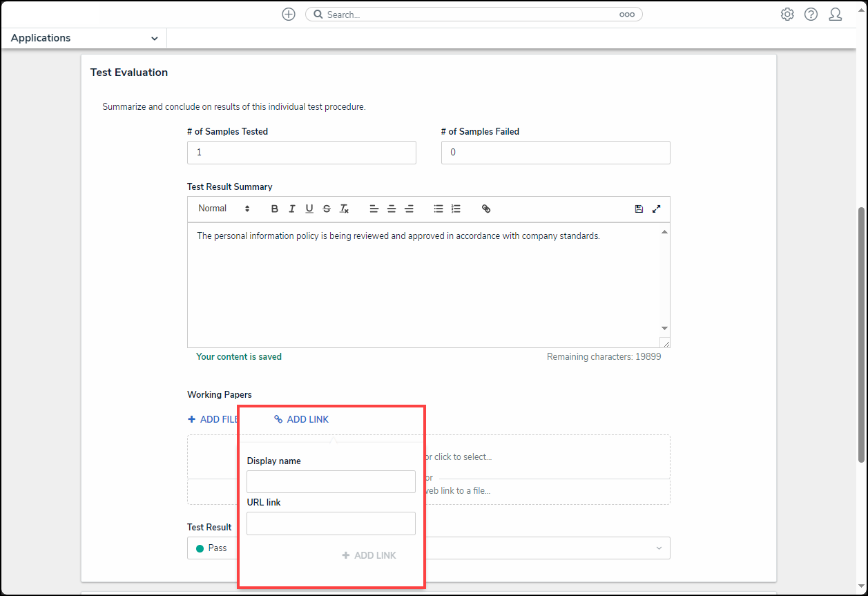The width and height of the screenshot is (868, 596).
Task: Expand the Applications dropdown
Action: coord(84,38)
